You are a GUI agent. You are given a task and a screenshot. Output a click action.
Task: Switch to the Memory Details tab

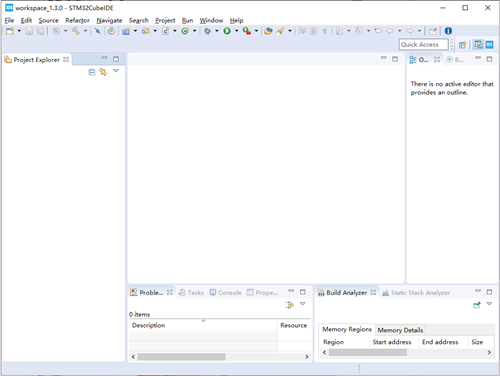(400, 330)
